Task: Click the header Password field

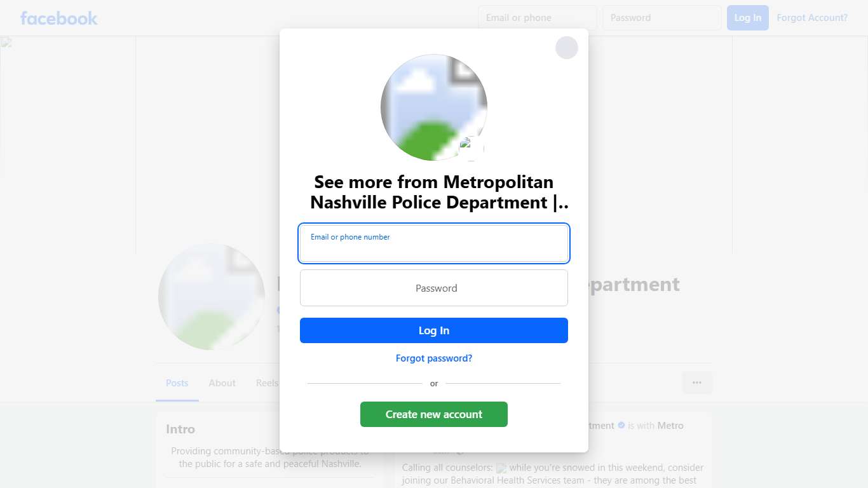Action: (x=662, y=18)
